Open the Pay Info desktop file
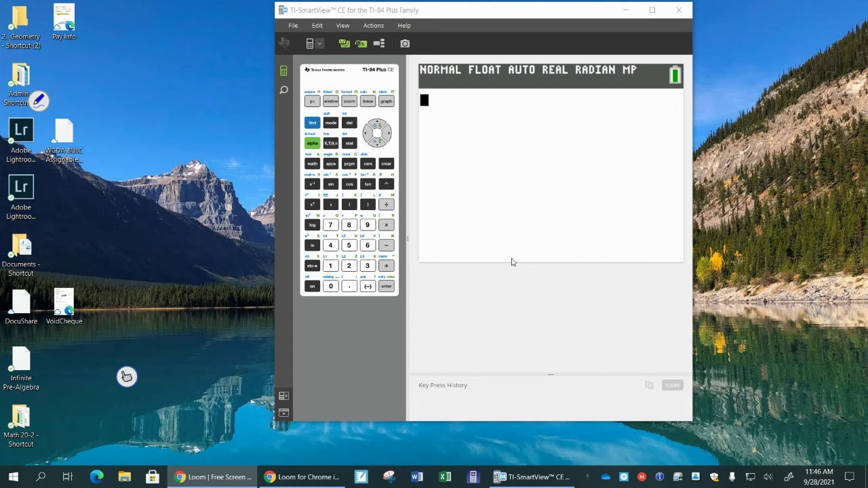Image resolution: width=868 pixels, height=488 pixels. click(x=64, y=22)
